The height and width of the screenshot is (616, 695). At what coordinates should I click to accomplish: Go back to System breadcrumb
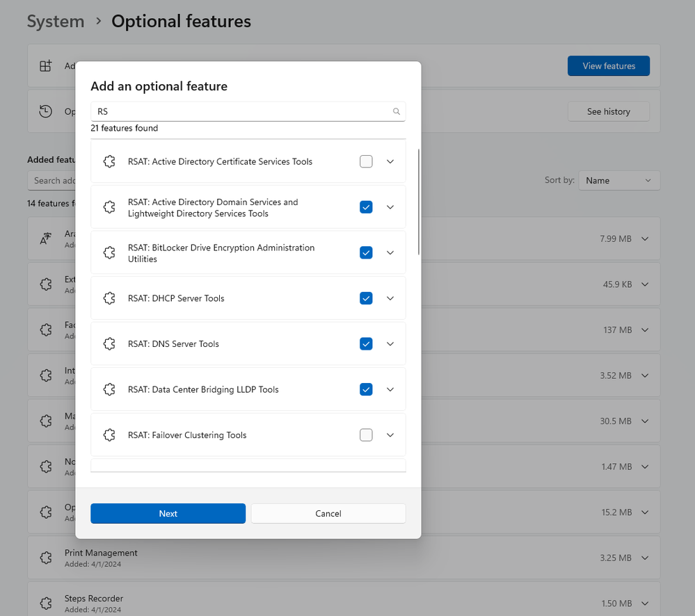coord(56,22)
